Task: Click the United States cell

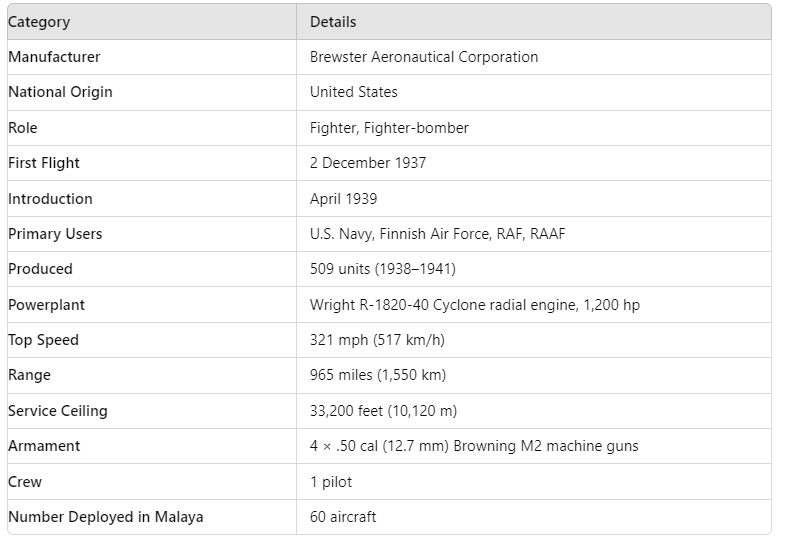Action: coord(353,92)
